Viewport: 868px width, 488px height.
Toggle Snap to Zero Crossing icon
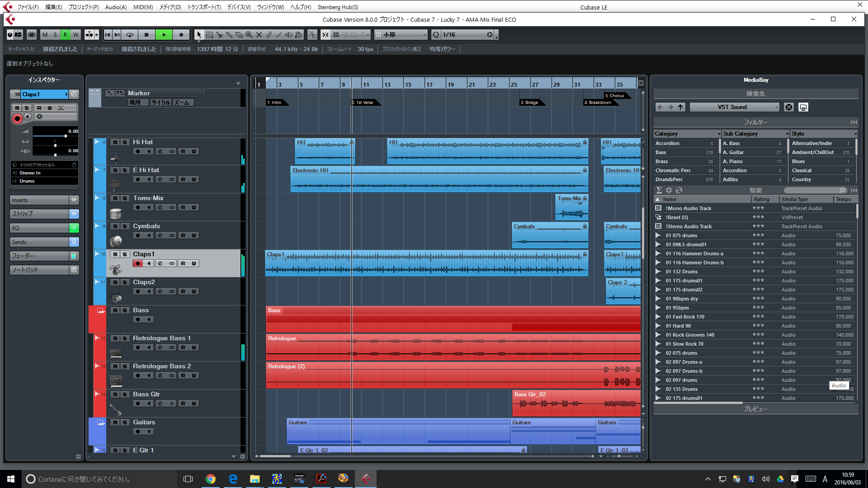[x=312, y=35]
